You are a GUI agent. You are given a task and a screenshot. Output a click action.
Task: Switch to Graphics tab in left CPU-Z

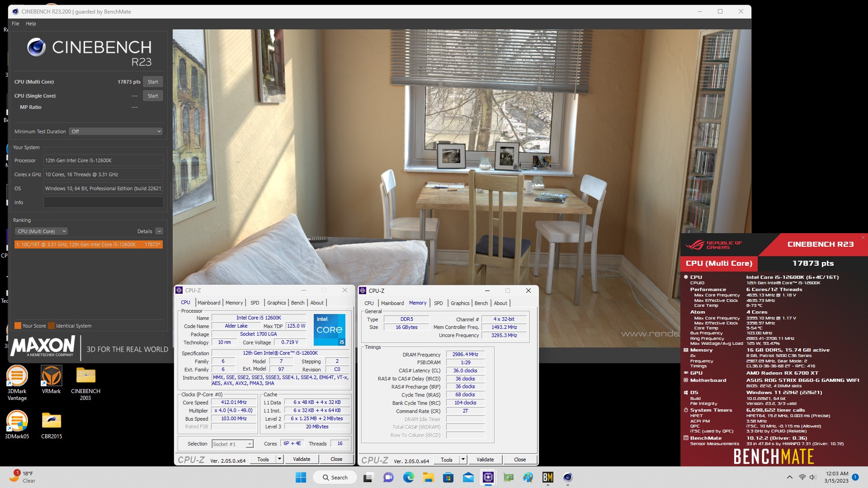(x=276, y=303)
